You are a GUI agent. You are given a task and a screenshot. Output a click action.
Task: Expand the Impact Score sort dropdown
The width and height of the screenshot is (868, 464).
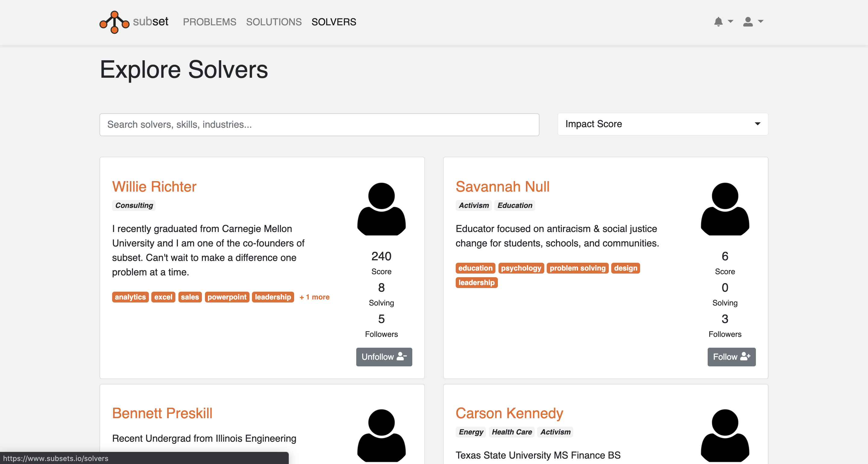[x=662, y=124]
